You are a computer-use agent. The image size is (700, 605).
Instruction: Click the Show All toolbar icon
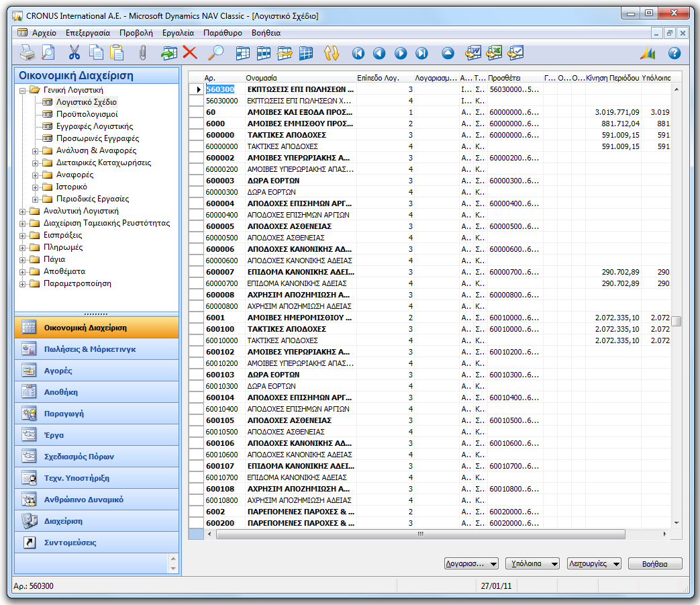pyautogui.click(x=306, y=53)
